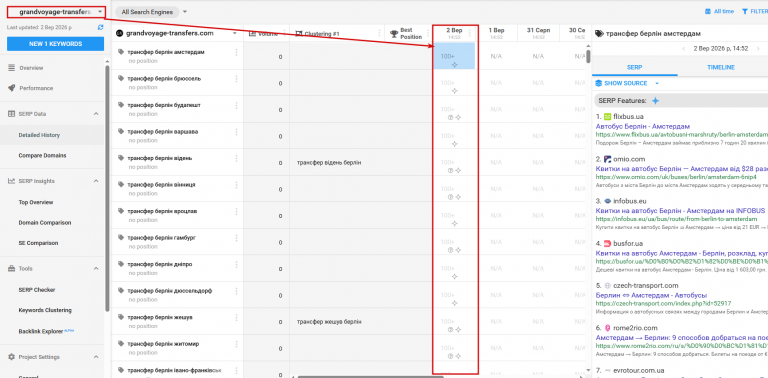
Task: Click sidebar vertical scrollbar
Action: (107, 189)
